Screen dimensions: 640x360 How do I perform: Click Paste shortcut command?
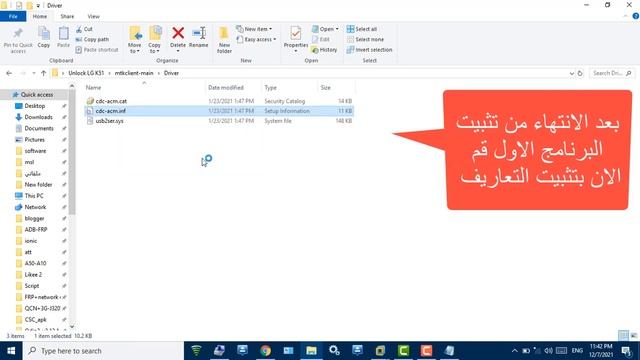click(97, 50)
